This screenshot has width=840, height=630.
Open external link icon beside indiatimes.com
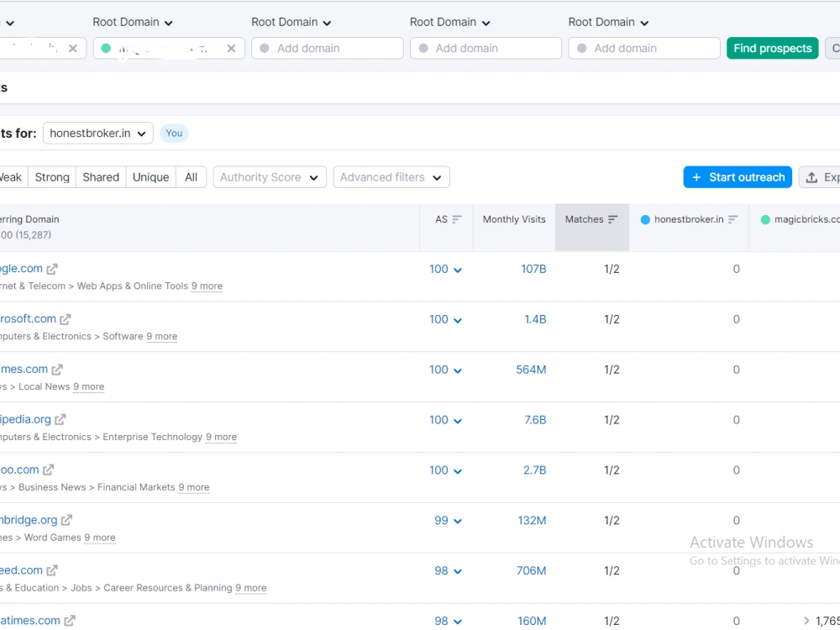pyautogui.click(x=70, y=621)
